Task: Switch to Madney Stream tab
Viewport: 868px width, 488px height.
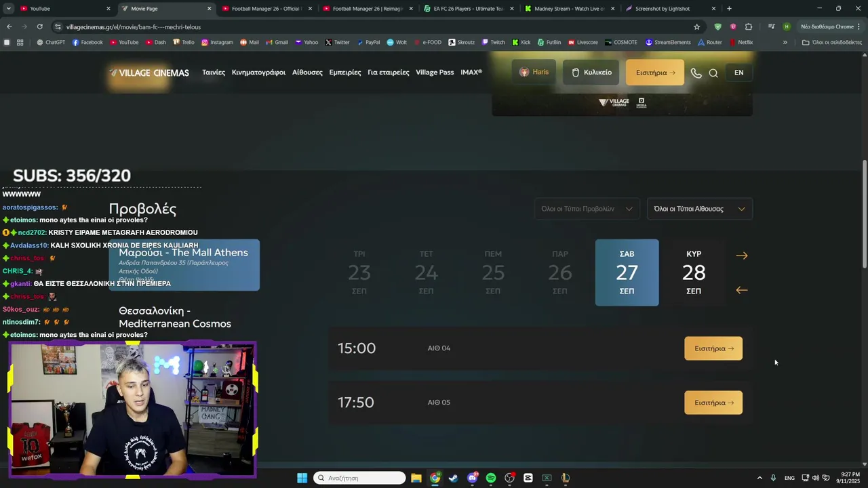Action: (570, 9)
